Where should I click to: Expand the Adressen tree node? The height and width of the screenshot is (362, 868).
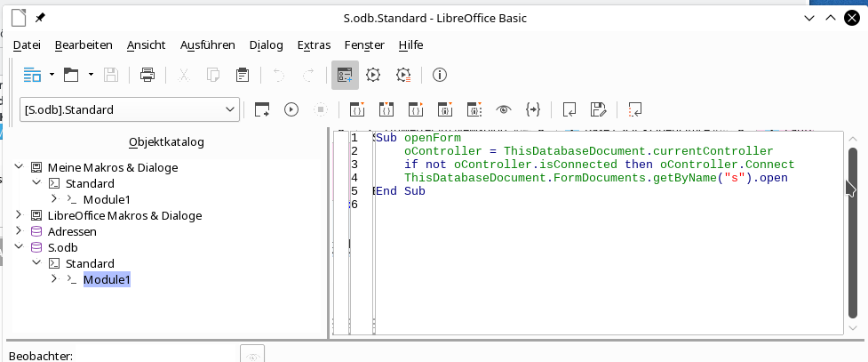pos(20,231)
